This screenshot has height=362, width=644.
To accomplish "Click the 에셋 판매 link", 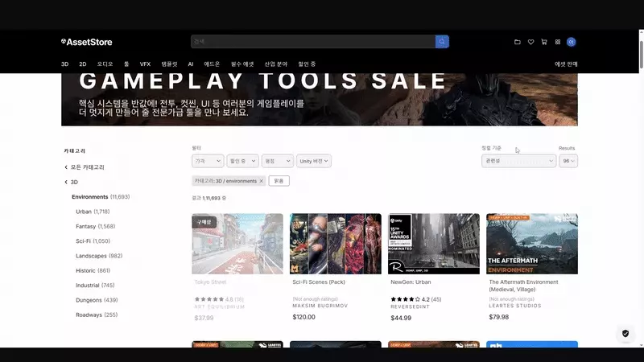I will [566, 64].
